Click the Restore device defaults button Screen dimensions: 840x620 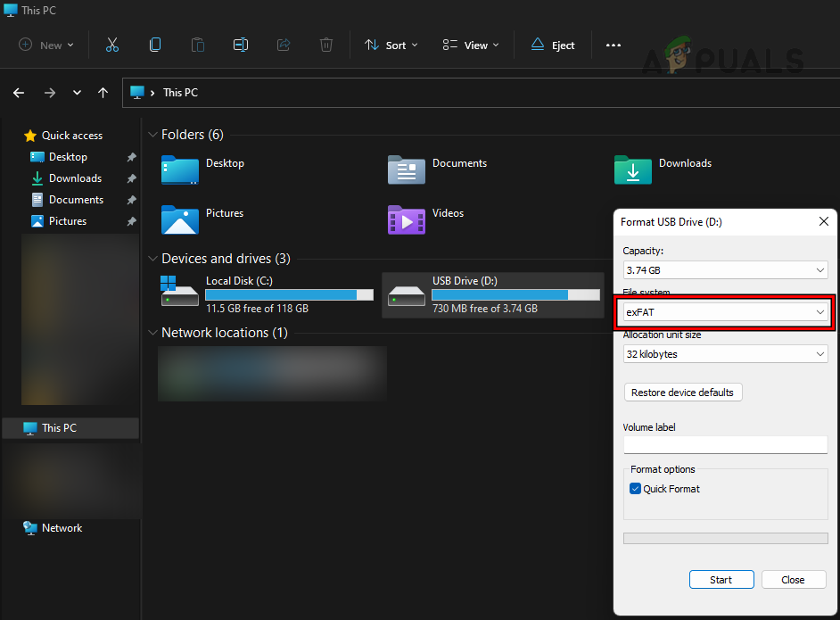683,392
